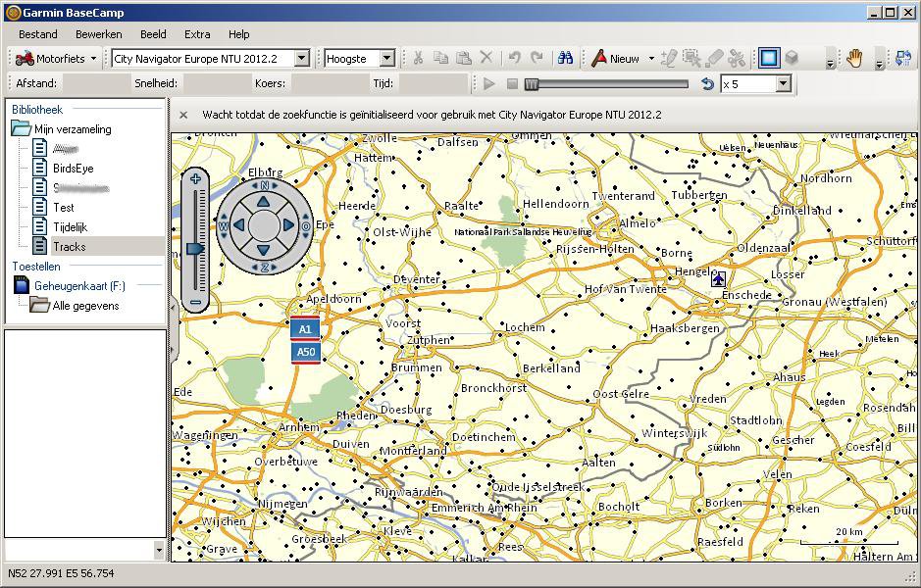Click the Toestellen section header

pos(36,267)
